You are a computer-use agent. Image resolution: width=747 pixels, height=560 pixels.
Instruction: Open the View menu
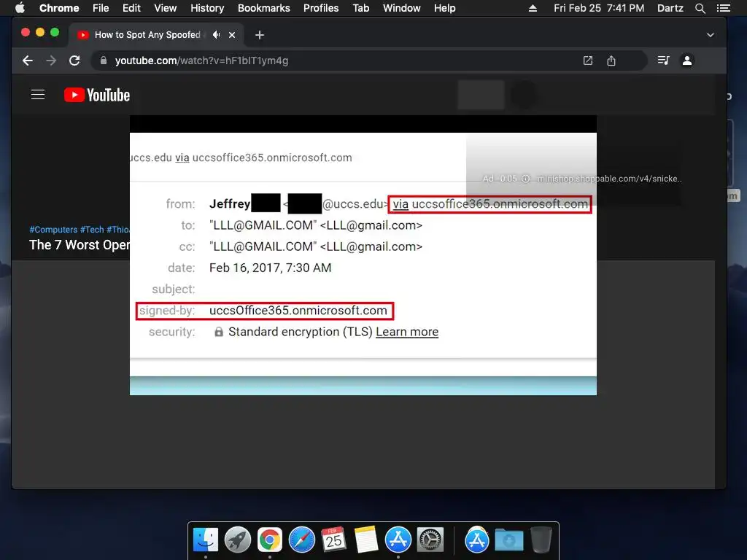pyautogui.click(x=166, y=8)
